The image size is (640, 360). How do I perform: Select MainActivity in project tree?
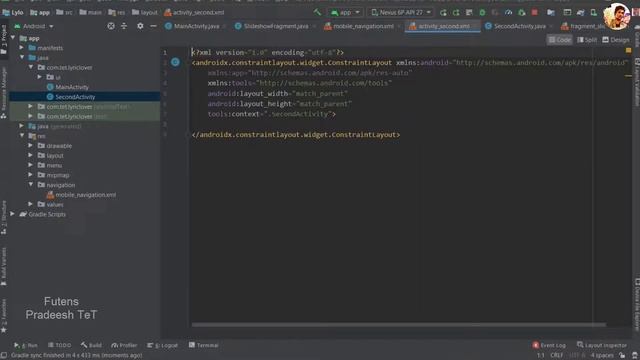coord(72,87)
